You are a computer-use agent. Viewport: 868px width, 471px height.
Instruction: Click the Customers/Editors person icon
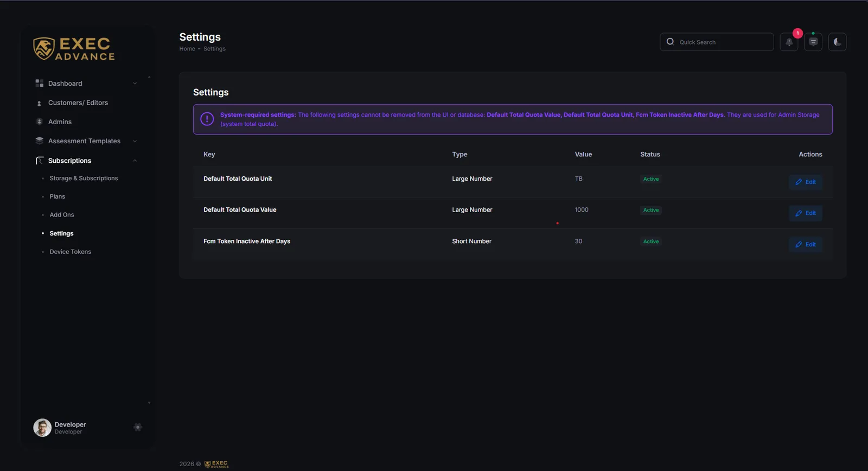(x=39, y=103)
